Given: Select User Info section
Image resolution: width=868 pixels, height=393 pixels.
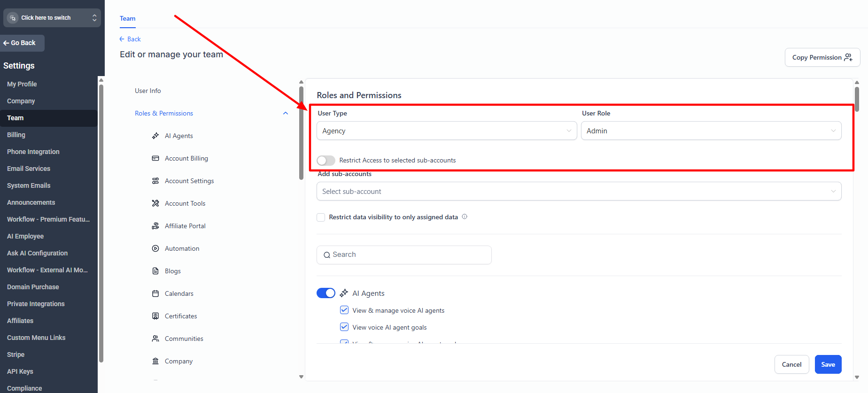Looking at the screenshot, I should tap(148, 91).
